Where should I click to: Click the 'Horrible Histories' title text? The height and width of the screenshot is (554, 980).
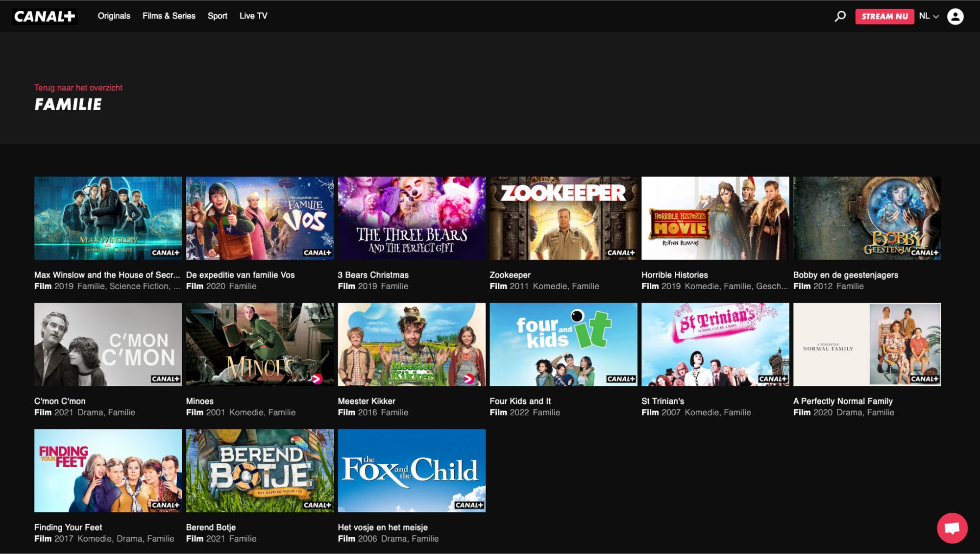[675, 275]
